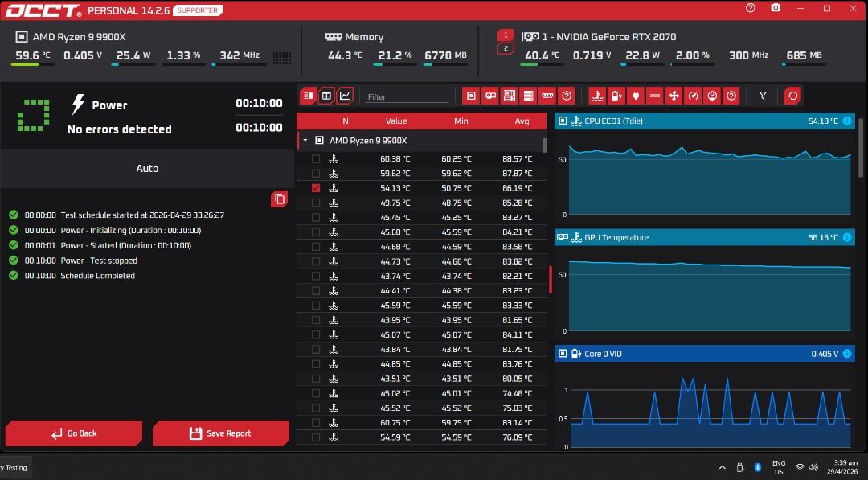Switch monitoring to graph view
Screen dimensions: 868x480
(345, 96)
